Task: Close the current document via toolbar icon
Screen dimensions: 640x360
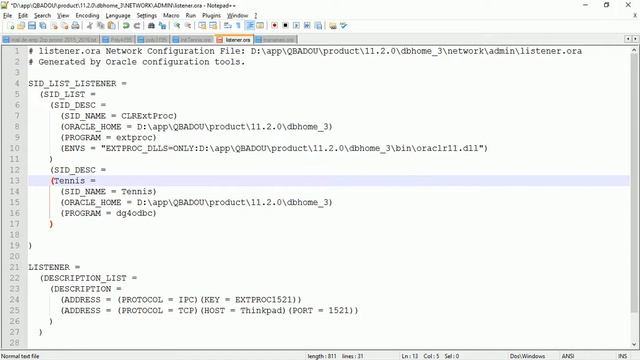Action: click(54, 26)
